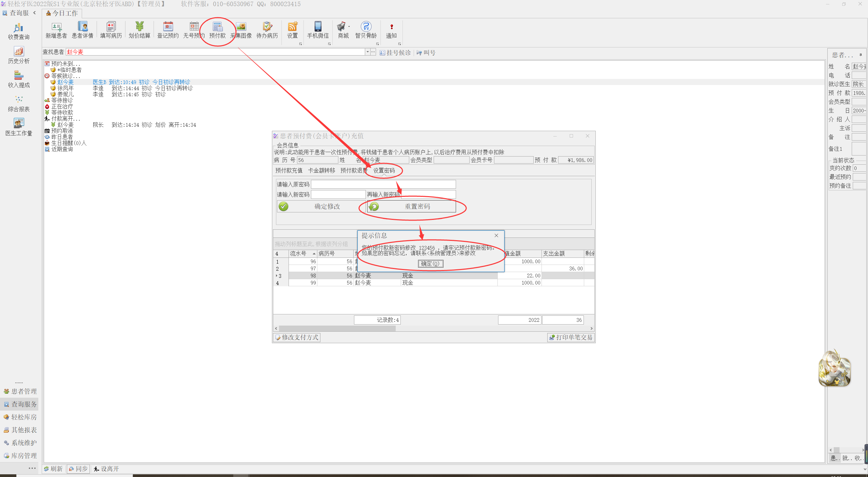The image size is (868, 477).
Task: Select the 今日工作 tab
Action: click(62, 13)
